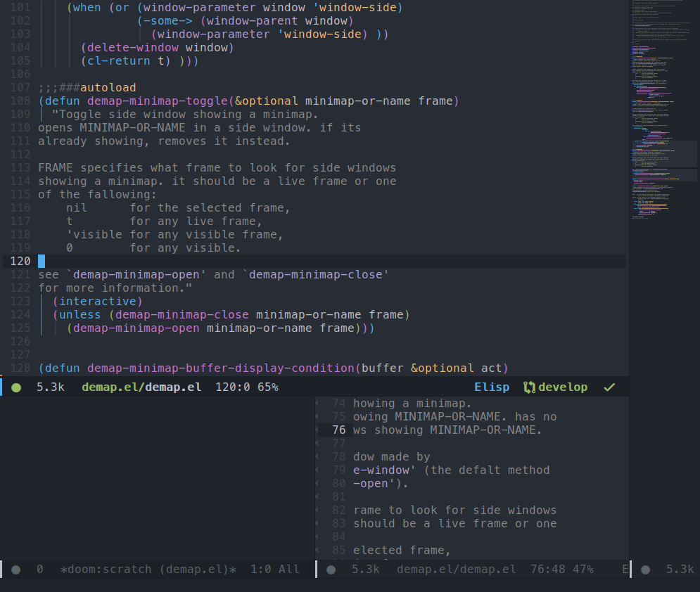Click the green checkmark syntax-check indicator
Viewport: 700px width, 592px height.
click(609, 387)
